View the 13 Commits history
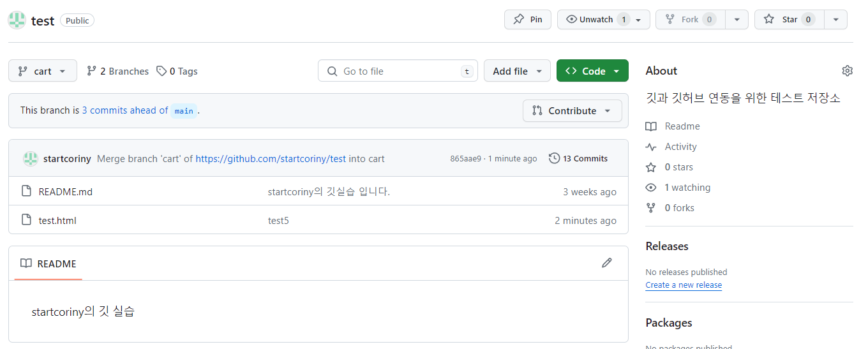This screenshot has height=349, width=868. point(578,158)
